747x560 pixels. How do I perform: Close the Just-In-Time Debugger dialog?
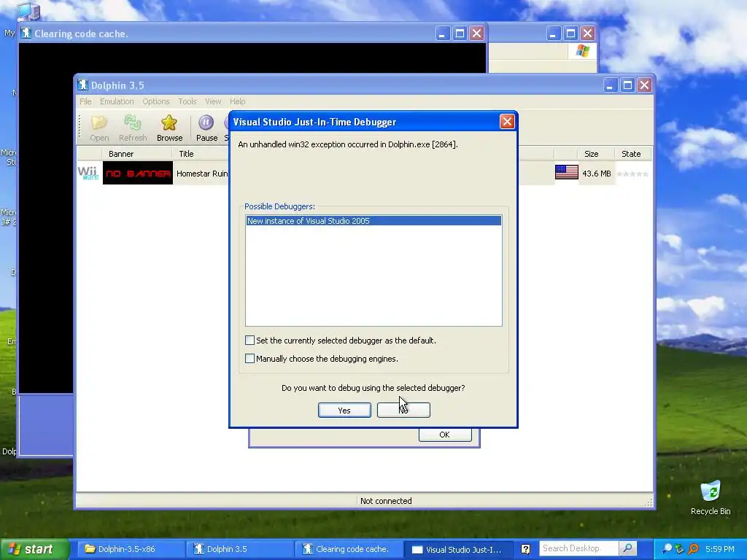tap(507, 122)
